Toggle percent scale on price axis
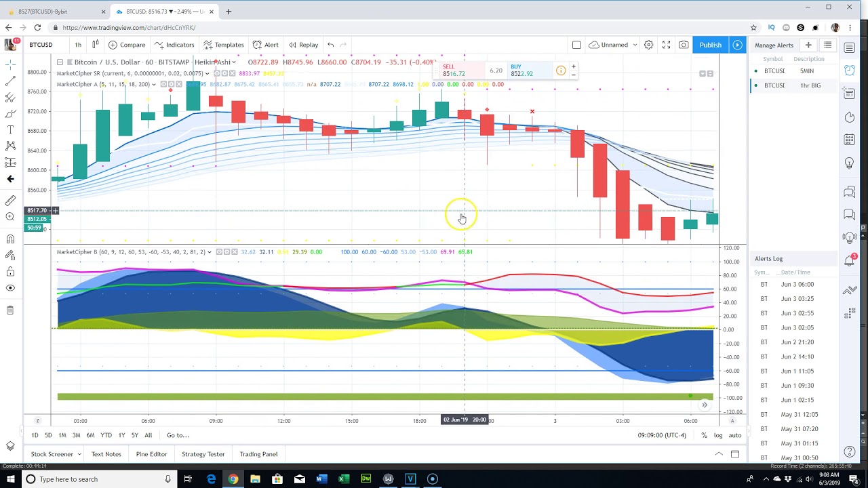The width and height of the screenshot is (868, 488). point(704,435)
